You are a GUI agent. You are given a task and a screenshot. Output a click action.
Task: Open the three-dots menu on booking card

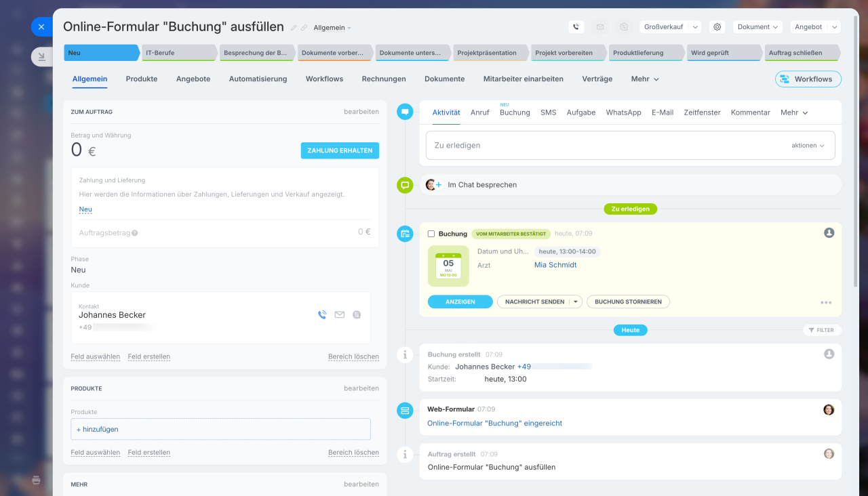pyautogui.click(x=826, y=303)
